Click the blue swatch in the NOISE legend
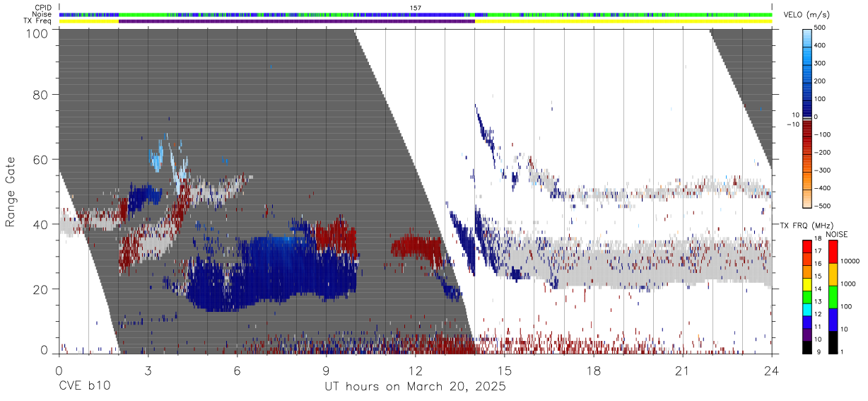Image resolution: width=868 pixels, height=401 pixels. point(832,320)
